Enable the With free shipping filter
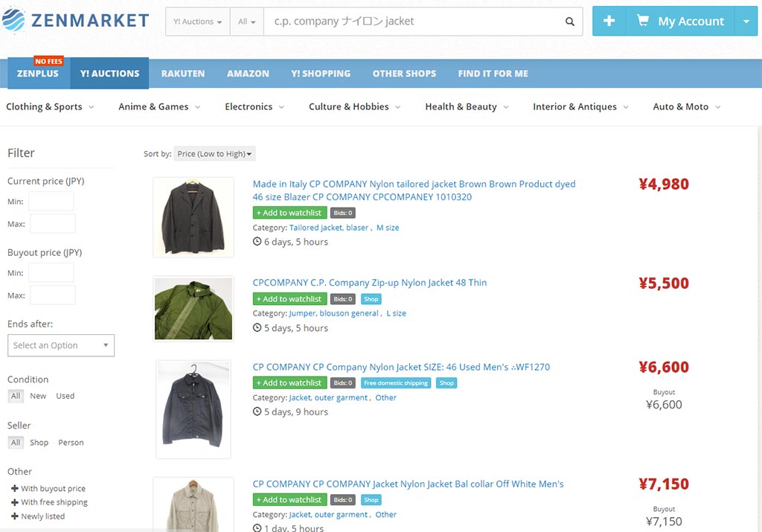762x532 pixels. [x=49, y=502]
